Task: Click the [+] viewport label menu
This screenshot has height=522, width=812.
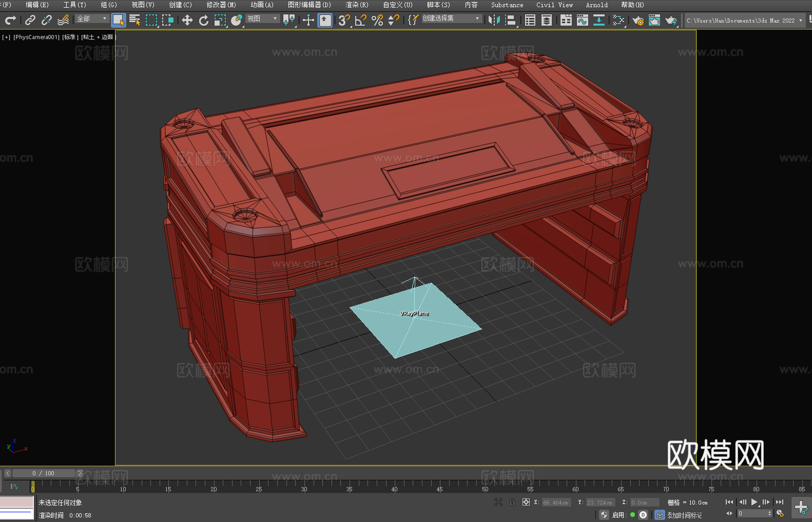Action: [x=6, y=37]
